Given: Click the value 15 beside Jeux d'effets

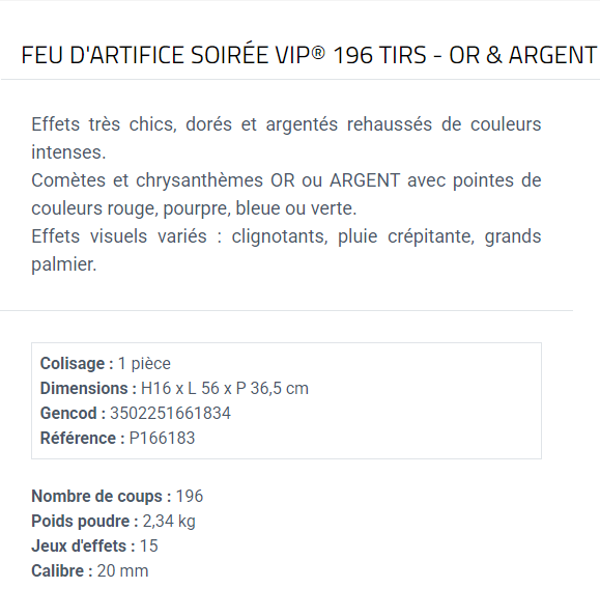Looking at the screenshot, I should pos(149,546).
